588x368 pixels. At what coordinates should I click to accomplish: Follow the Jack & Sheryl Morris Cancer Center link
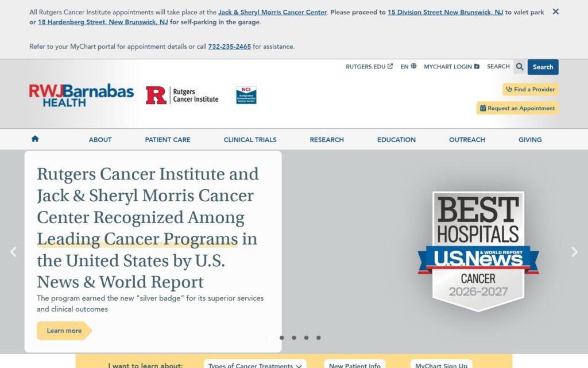(272, 12)
